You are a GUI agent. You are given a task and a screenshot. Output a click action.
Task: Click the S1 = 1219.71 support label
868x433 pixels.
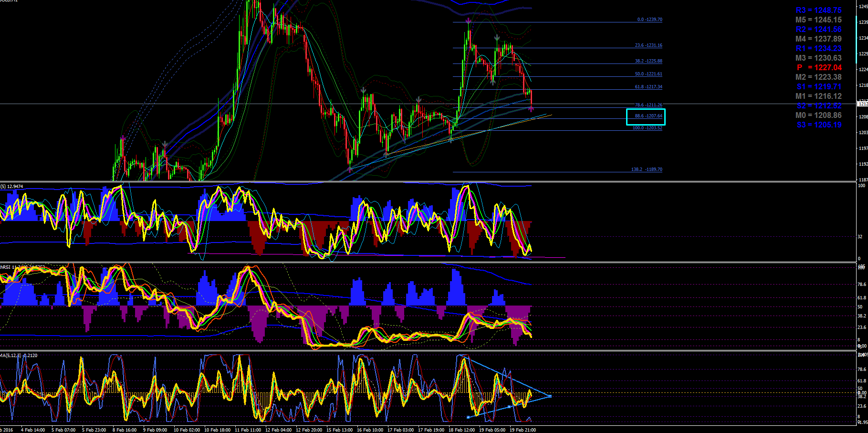click(x=819, y=87)
